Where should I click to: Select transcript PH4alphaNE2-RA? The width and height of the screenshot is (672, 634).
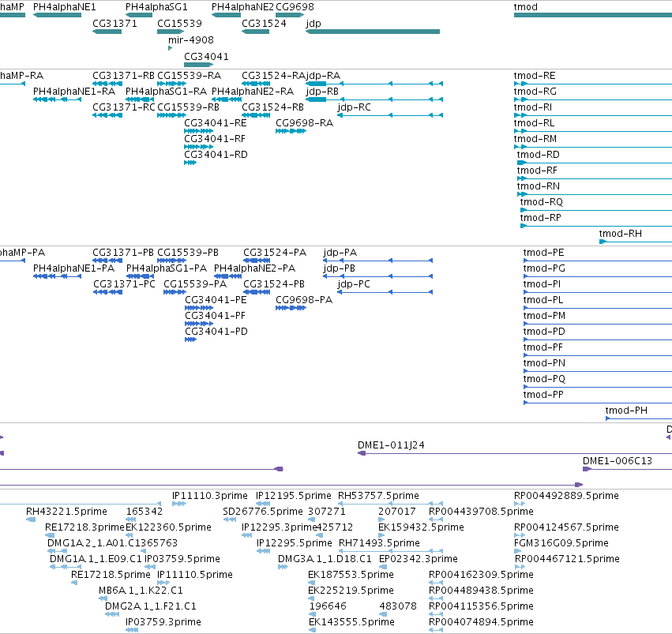click(x=253, y=92)
